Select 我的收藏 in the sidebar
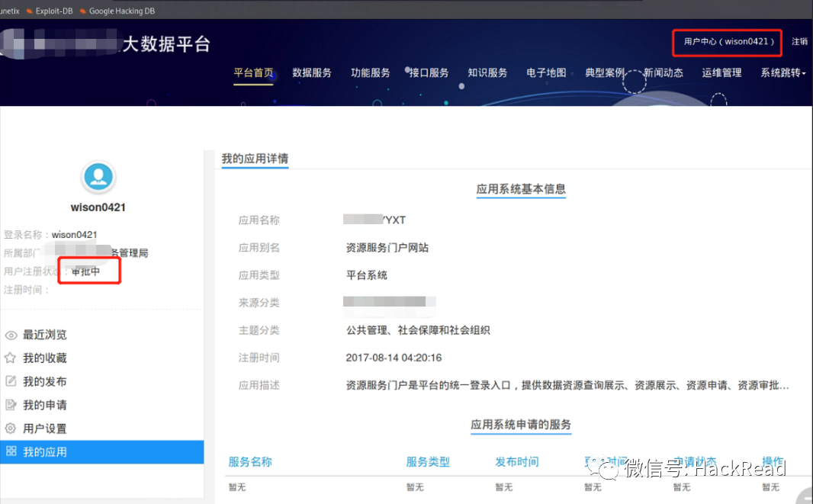 tap(44, 358)
